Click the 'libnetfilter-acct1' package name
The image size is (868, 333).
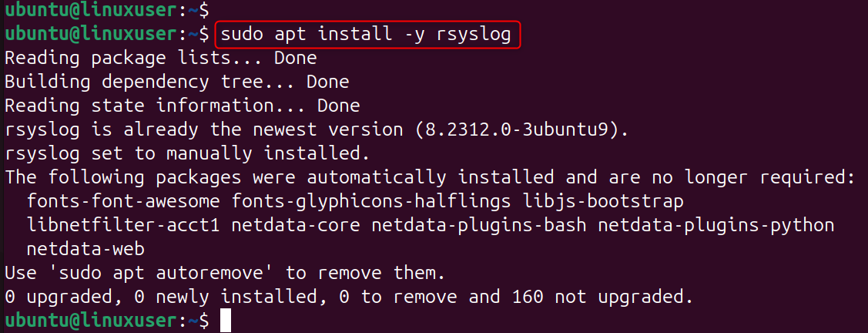(x=122, y=225)
